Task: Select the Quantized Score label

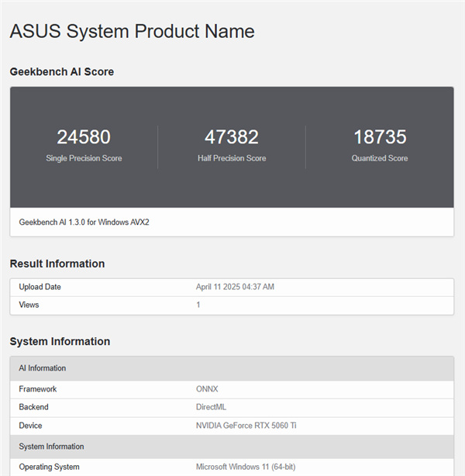Action: click(380, 158)
